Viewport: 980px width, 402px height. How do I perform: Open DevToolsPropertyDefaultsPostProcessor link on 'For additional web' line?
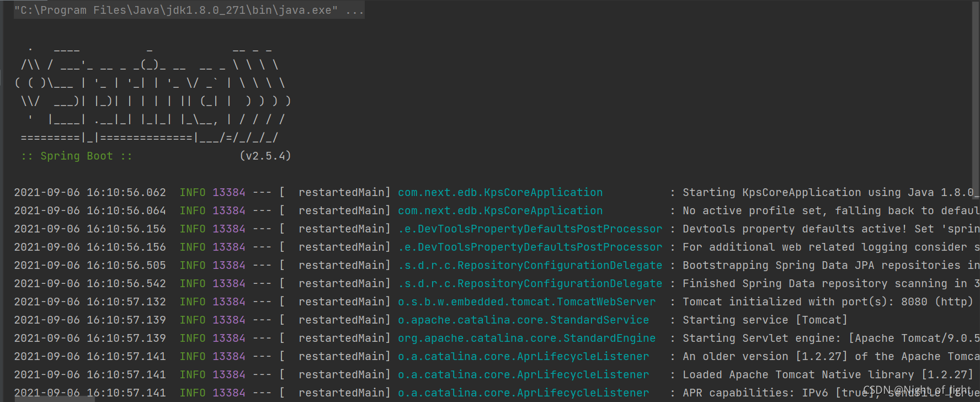coord(530,247)
